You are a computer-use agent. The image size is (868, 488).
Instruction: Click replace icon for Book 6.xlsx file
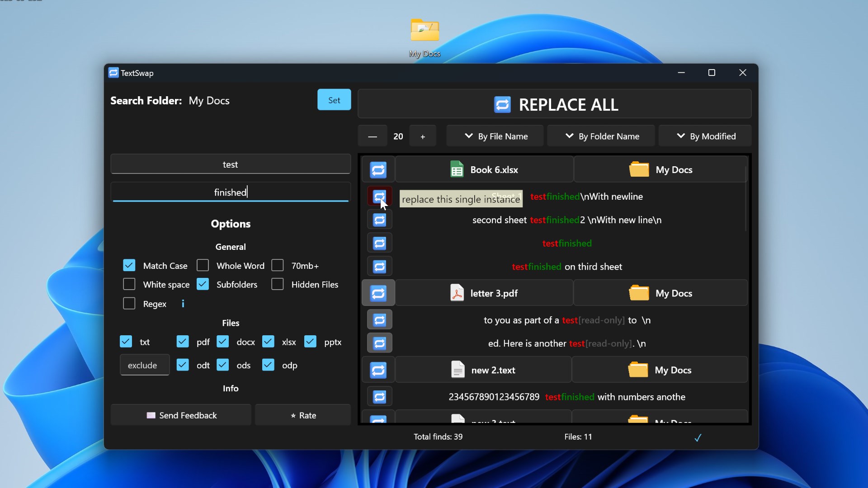pos(378,170)
